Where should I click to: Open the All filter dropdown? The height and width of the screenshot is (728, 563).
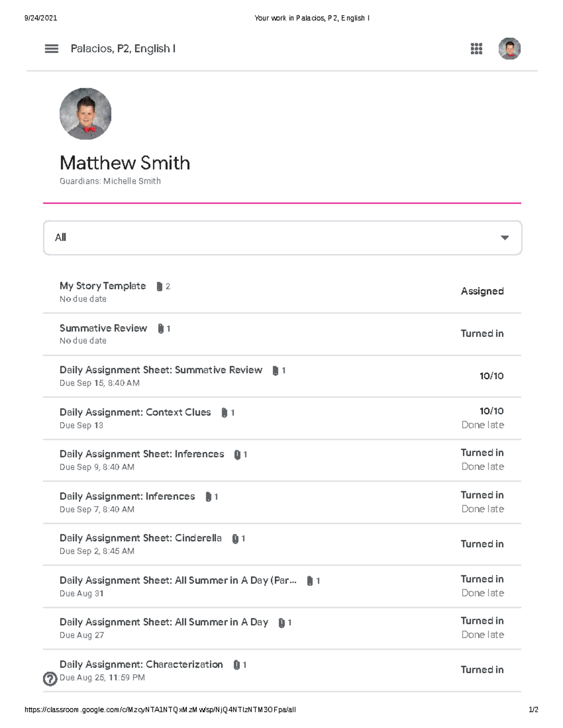282,238
